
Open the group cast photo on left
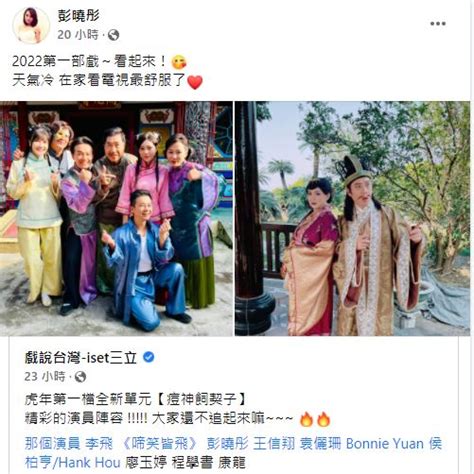(x=116, y=218)
